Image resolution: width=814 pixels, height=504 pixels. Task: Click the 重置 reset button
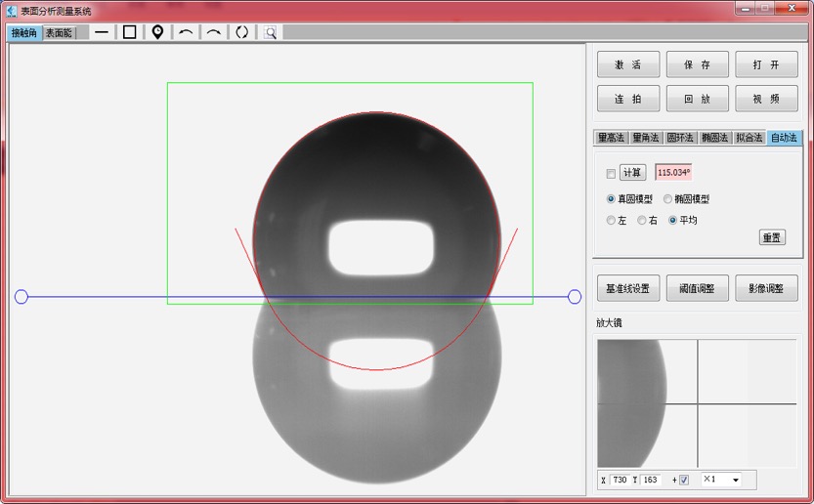click(772, 237)
